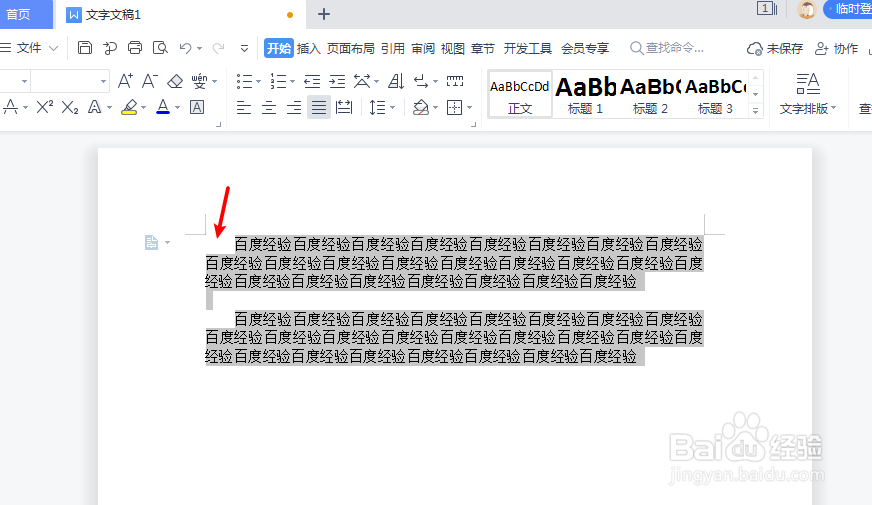Clear formatting with eraser icon
The image size is (872, 505).
[x=175, y=82]
